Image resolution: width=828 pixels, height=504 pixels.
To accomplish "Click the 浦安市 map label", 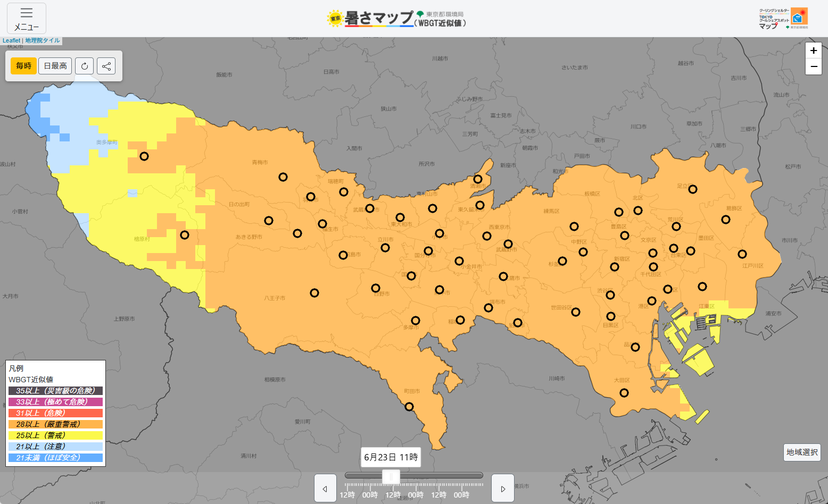I will tap(774, 314).
